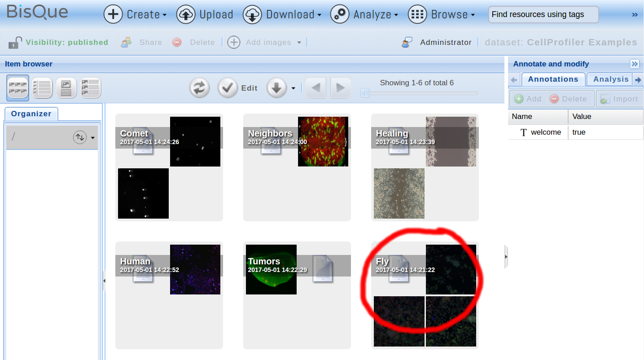This screenshot has height=360, width=644.
Task: Switch to thumbnails with details view
Action: tap(91, 88)
